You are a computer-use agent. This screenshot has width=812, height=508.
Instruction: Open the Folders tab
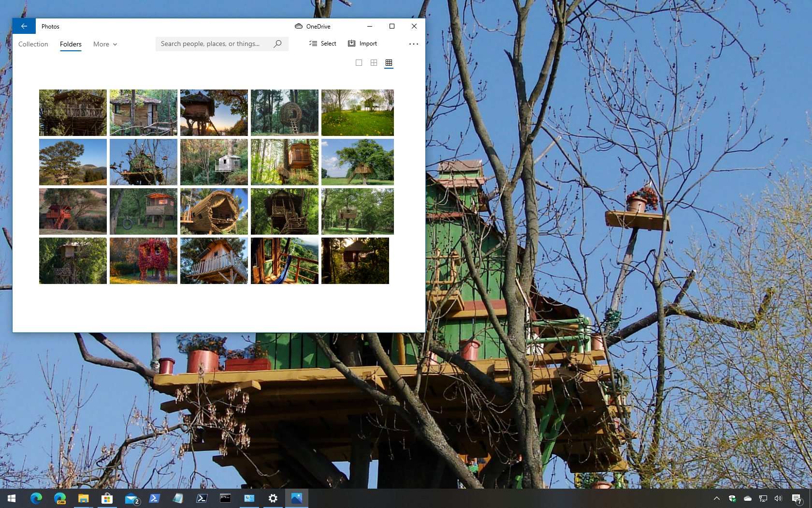point(71,44)
